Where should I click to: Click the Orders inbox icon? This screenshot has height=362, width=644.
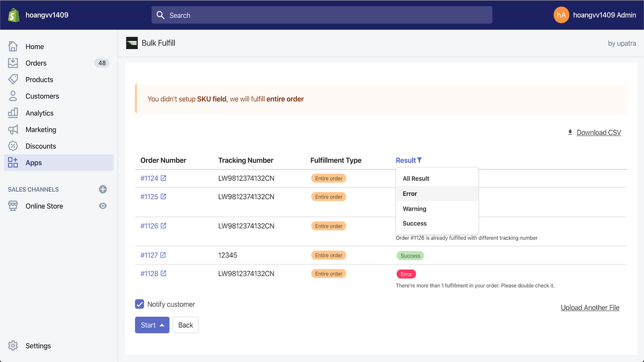point(13,63)
